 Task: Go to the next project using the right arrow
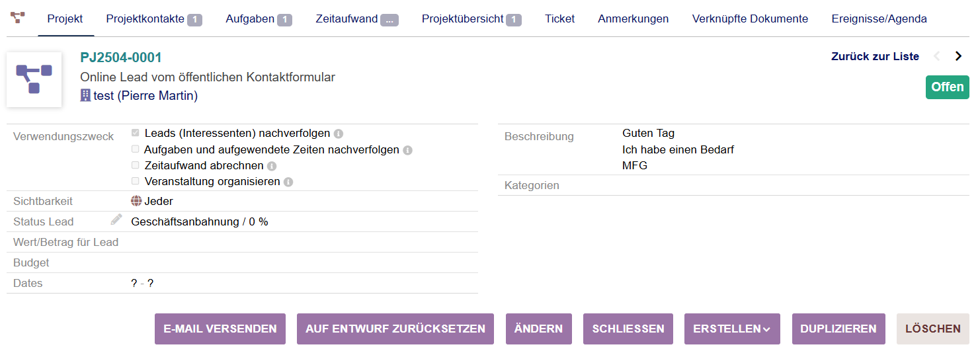coord(958,56)
